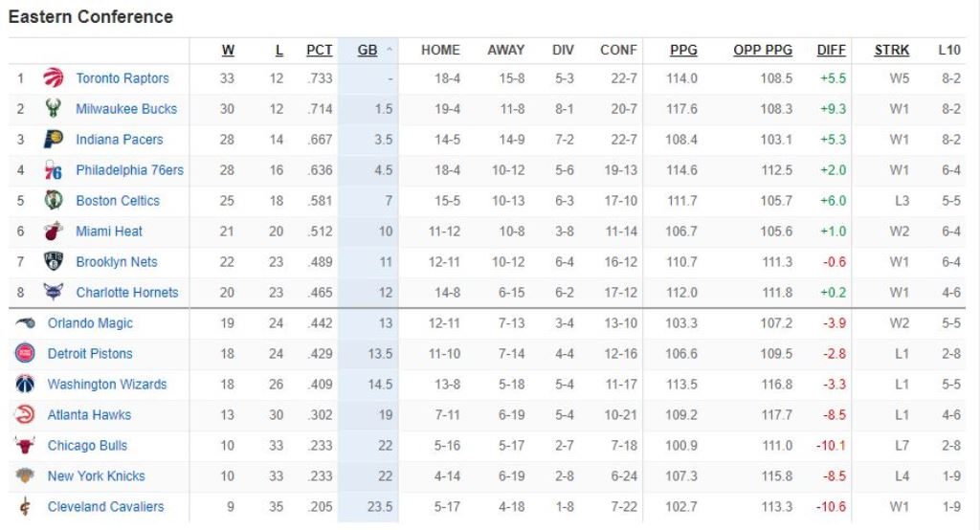Click the Detroit Pistons logo icon
The height and width of the screenshot is (530, 980).
25,354
